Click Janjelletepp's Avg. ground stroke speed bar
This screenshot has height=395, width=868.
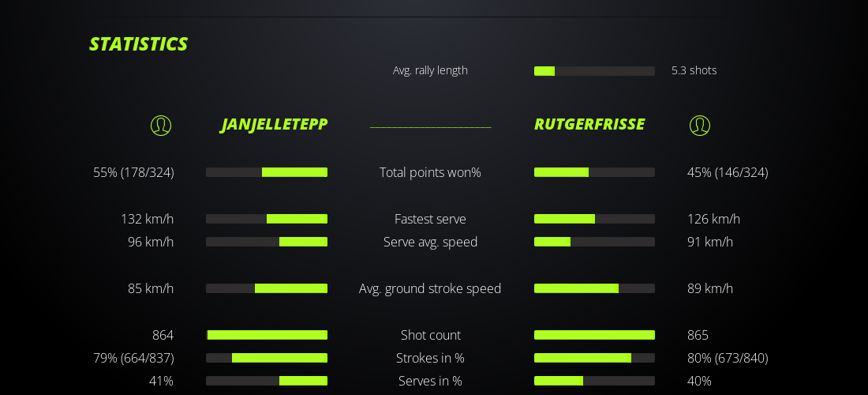[267, 288]
